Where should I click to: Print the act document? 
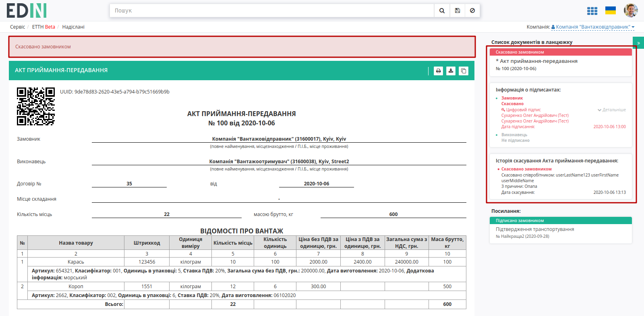point(439,71)
